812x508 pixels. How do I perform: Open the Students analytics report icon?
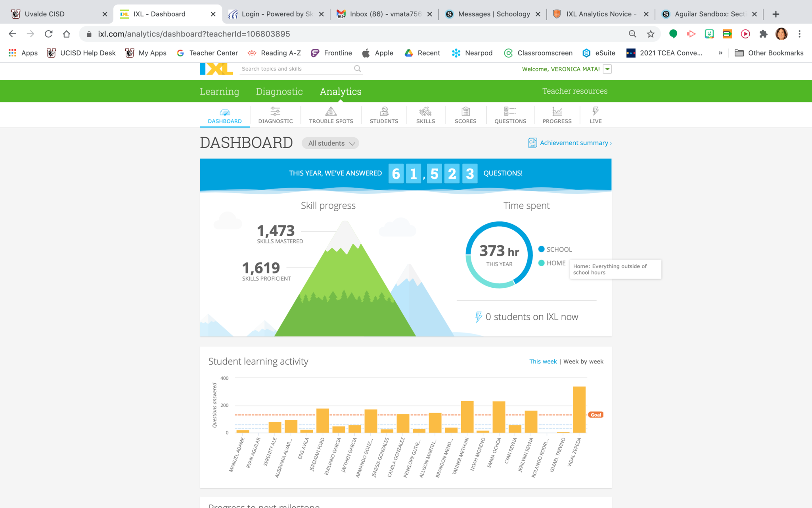click(x=383, y=112)
